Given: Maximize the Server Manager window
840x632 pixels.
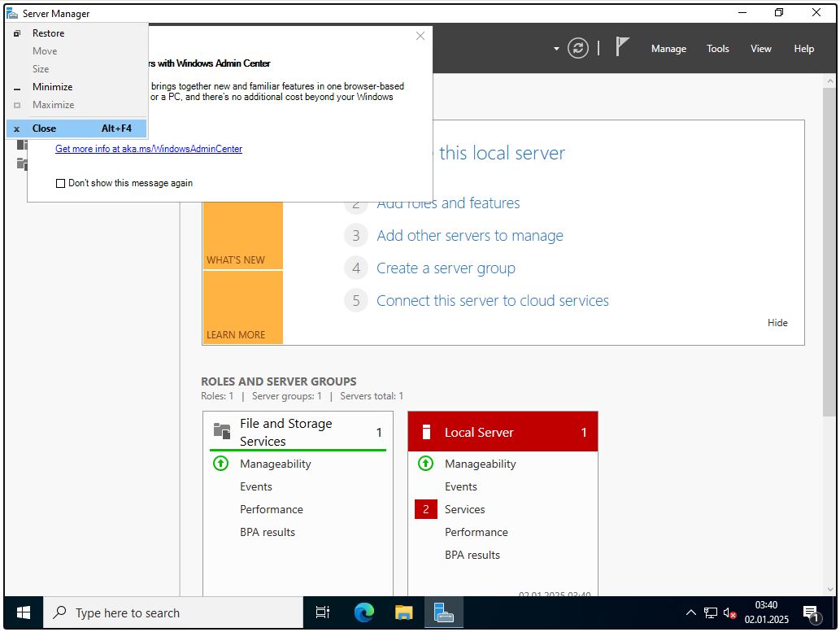Looking at the screenshot, I should point(779,13).
